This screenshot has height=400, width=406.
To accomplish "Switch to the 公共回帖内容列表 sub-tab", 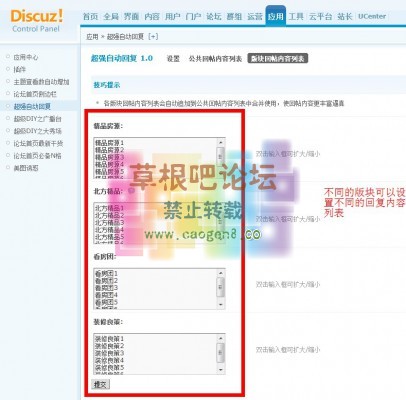I will 215,59.
